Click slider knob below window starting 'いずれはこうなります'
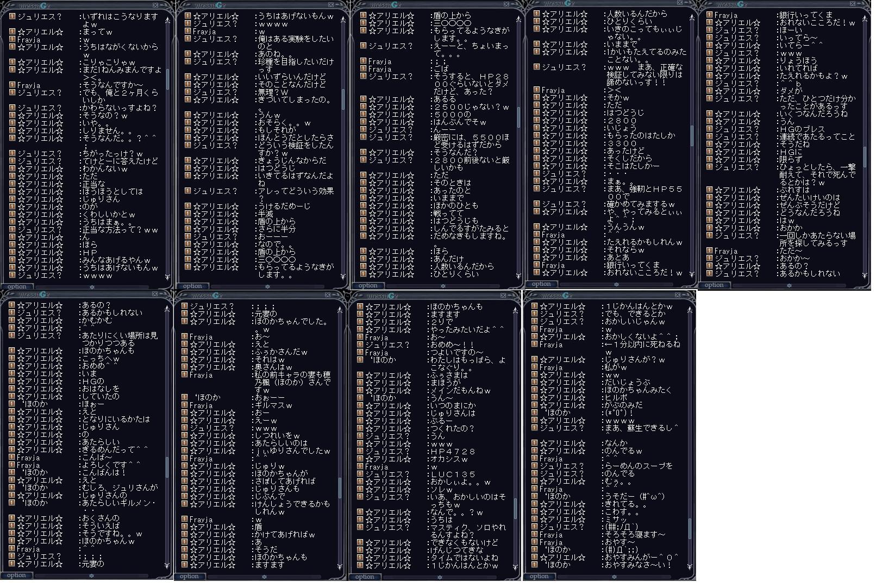 point(92,286)
